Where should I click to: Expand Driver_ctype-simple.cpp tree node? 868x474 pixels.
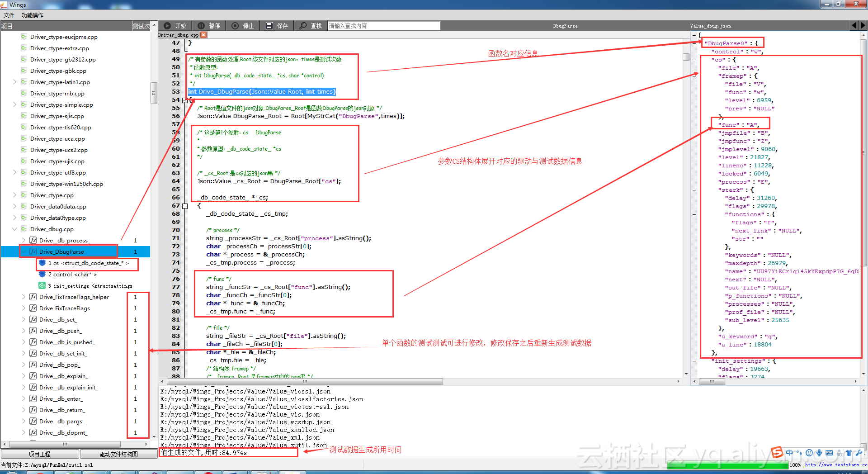coord(14,104)
